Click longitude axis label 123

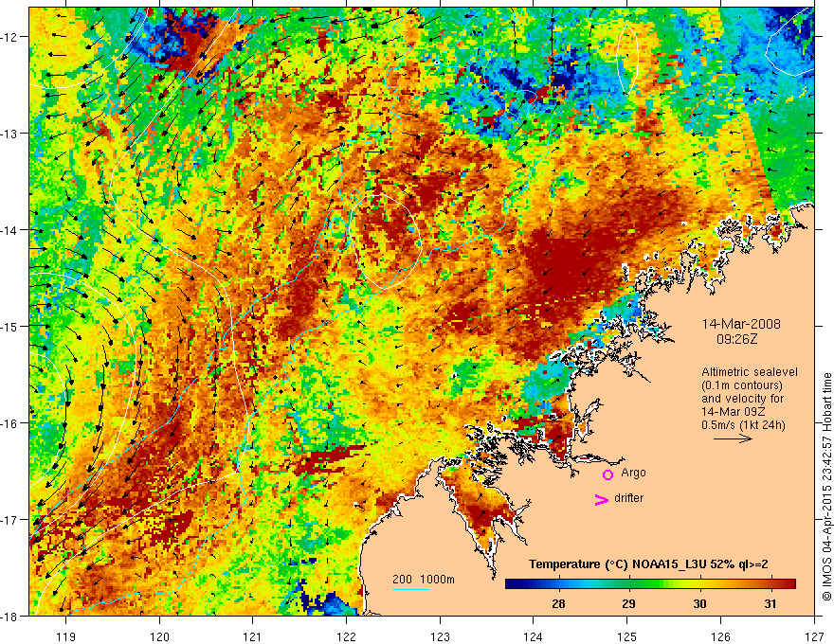[440, 636]
